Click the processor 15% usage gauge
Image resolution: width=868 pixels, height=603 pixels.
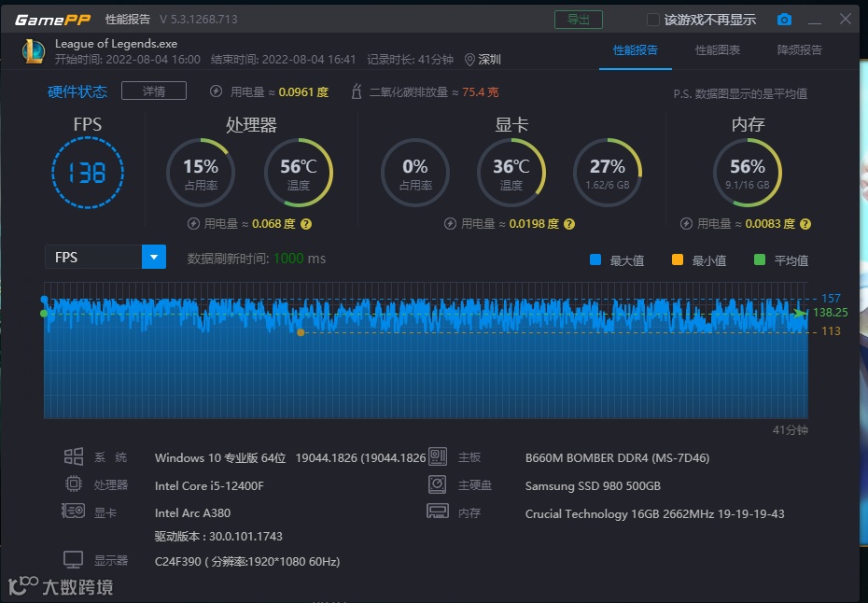[201, 173]
